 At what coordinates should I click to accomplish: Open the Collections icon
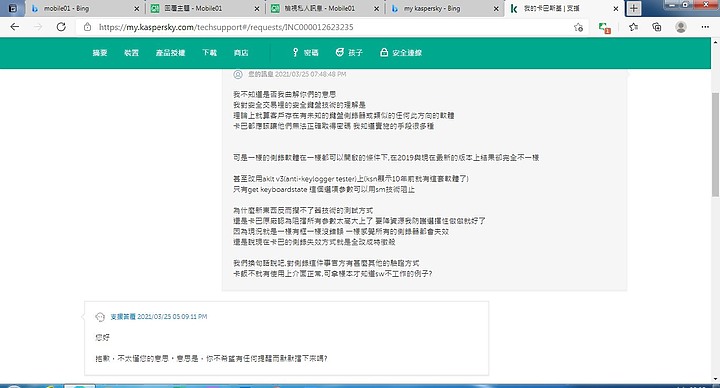pos(657,27)
